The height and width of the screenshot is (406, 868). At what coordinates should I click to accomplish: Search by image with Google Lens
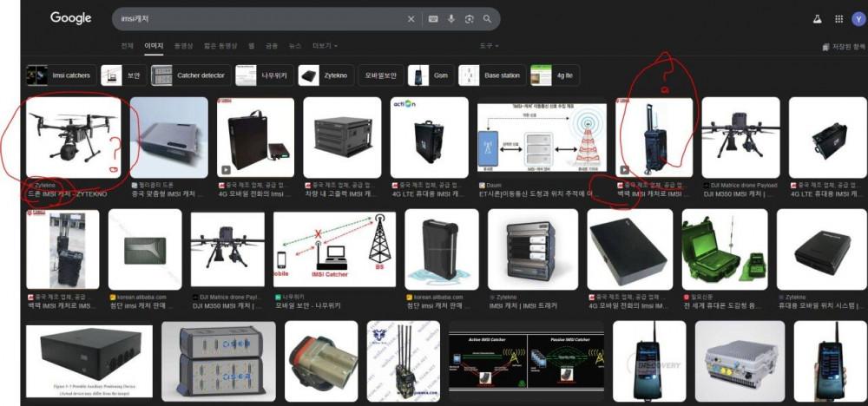point(470,19)
